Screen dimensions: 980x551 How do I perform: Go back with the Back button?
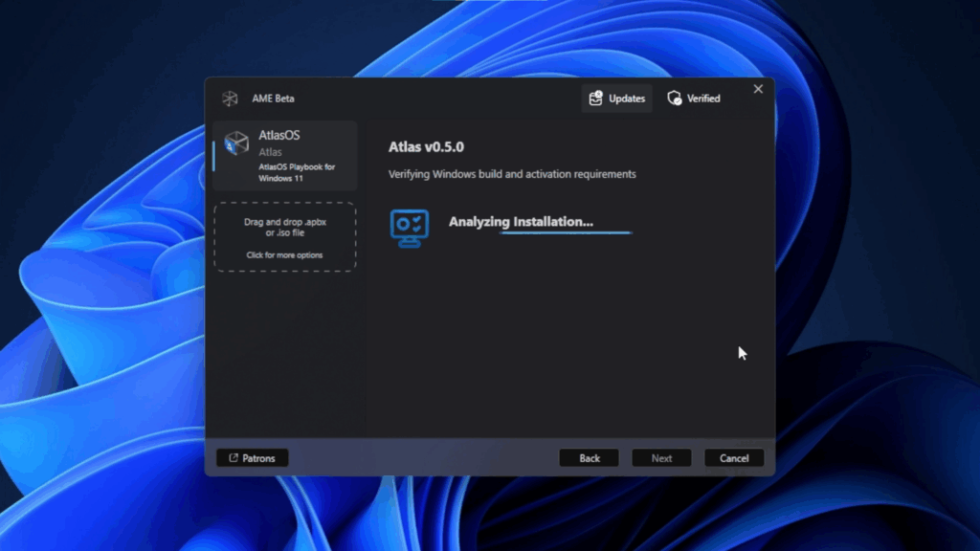(x=589, y=458)
